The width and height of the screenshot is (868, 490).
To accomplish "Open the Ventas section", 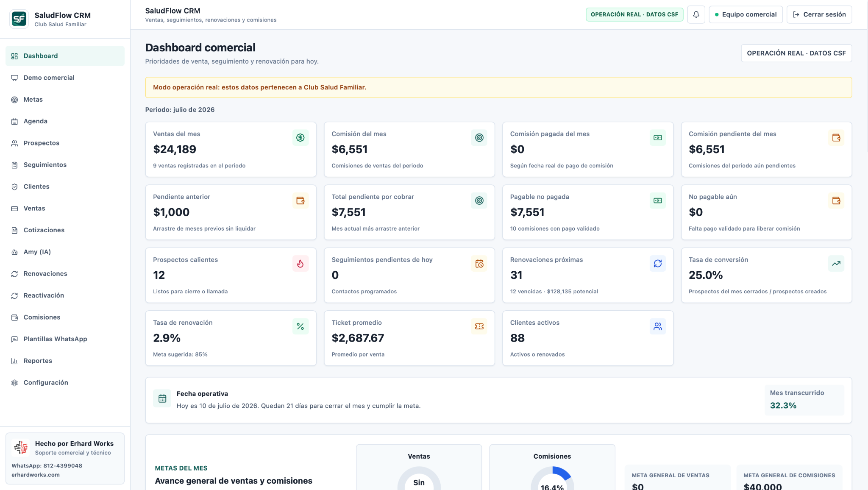I will [65, 209].
